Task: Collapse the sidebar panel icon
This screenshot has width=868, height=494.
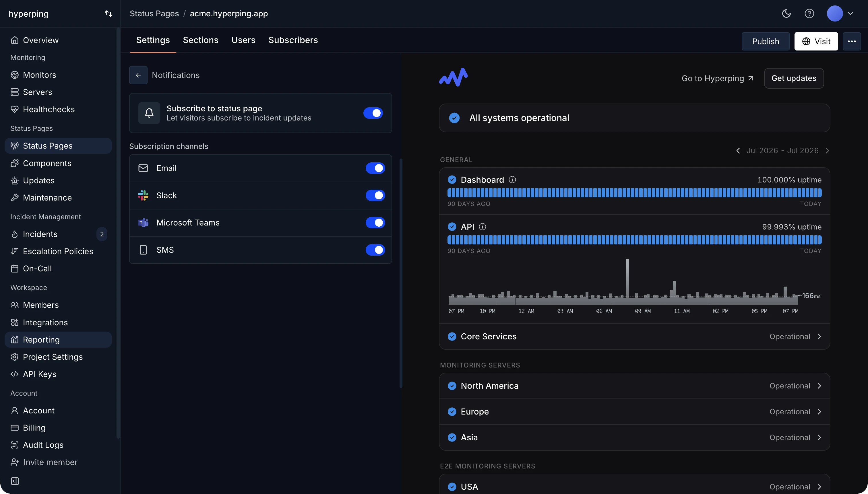Action: 15,481
